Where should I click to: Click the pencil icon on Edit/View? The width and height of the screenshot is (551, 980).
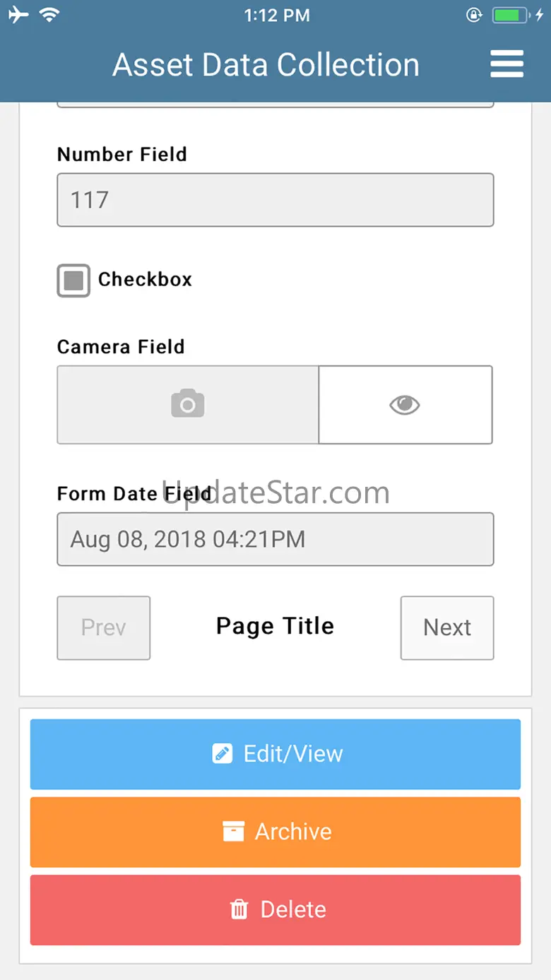[x=222, y=754]
